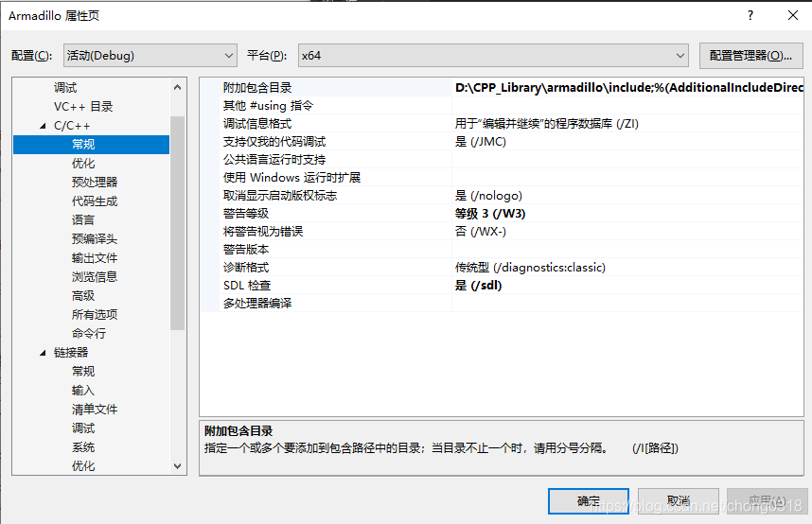Select 警告版本 property row
Viewport: 812px width, 524px height.
pos(502,249)
